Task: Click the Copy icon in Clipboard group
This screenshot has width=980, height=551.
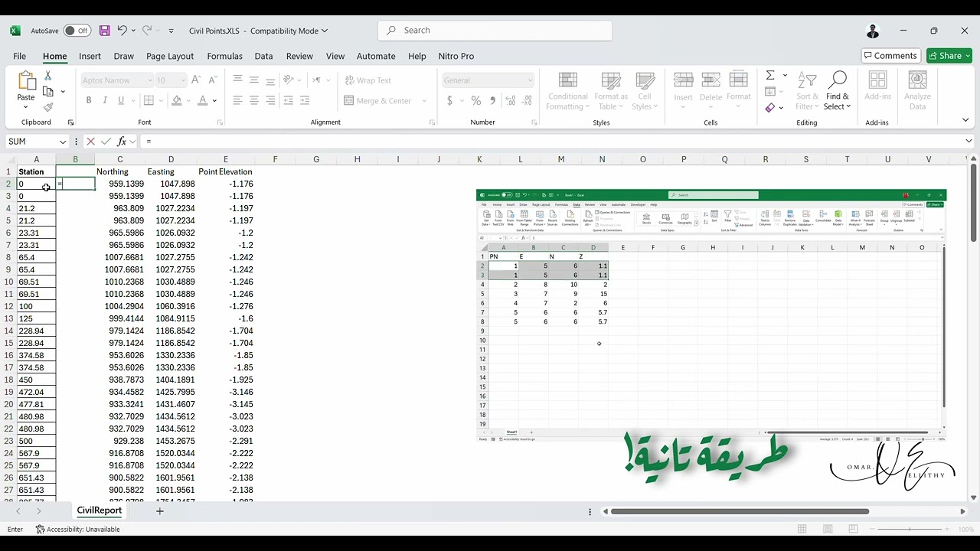Action: [48, 91]
